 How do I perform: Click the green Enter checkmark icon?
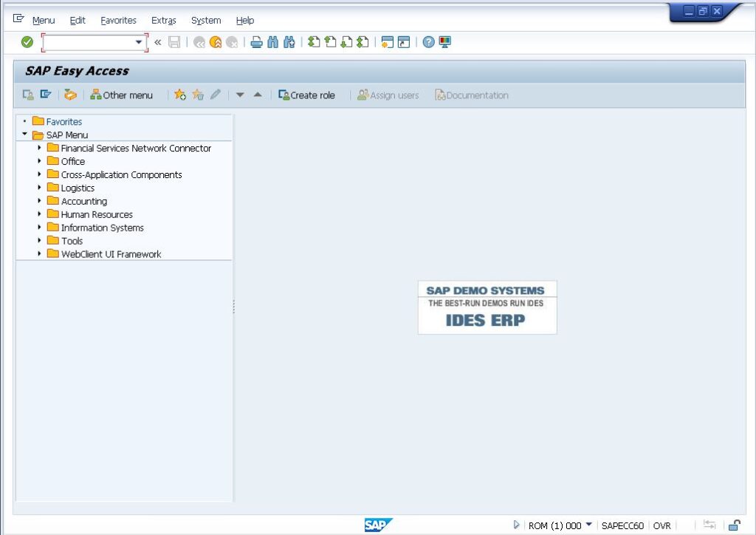click(27, 42)
